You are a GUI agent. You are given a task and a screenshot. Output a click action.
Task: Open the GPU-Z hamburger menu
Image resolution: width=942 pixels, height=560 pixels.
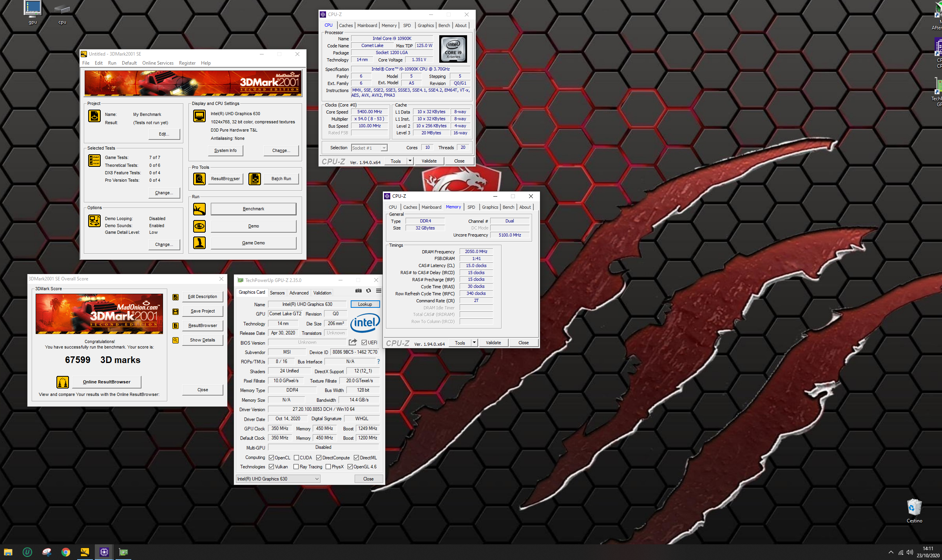379,291
